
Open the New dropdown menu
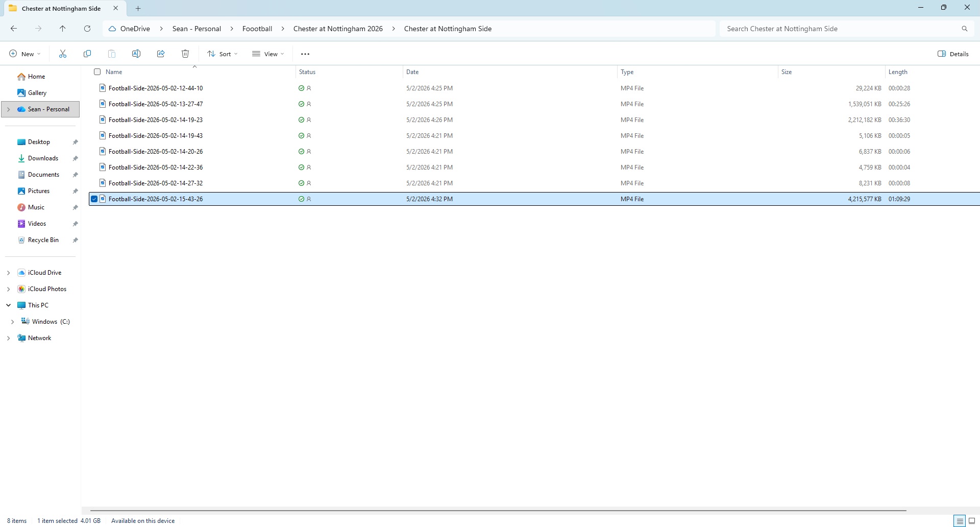(x=25, y=54)
